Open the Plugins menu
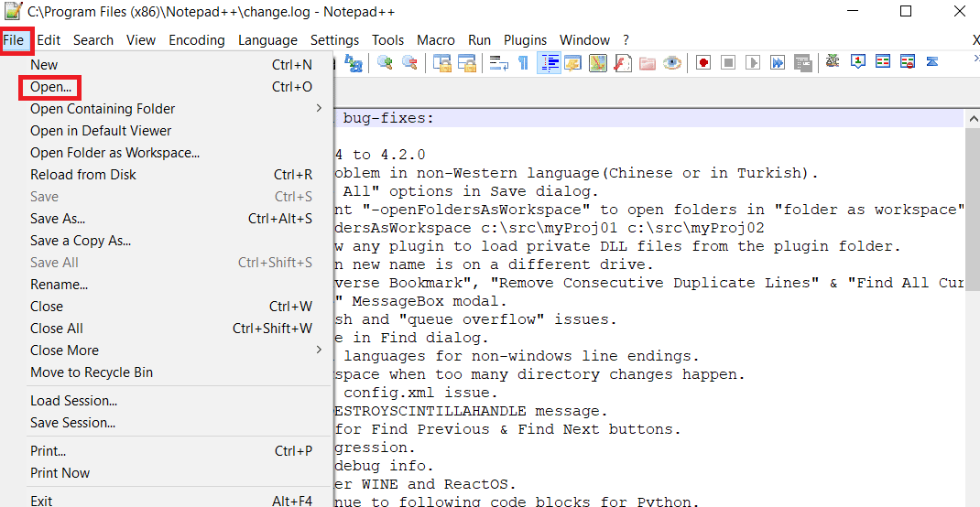 point(526,40)
